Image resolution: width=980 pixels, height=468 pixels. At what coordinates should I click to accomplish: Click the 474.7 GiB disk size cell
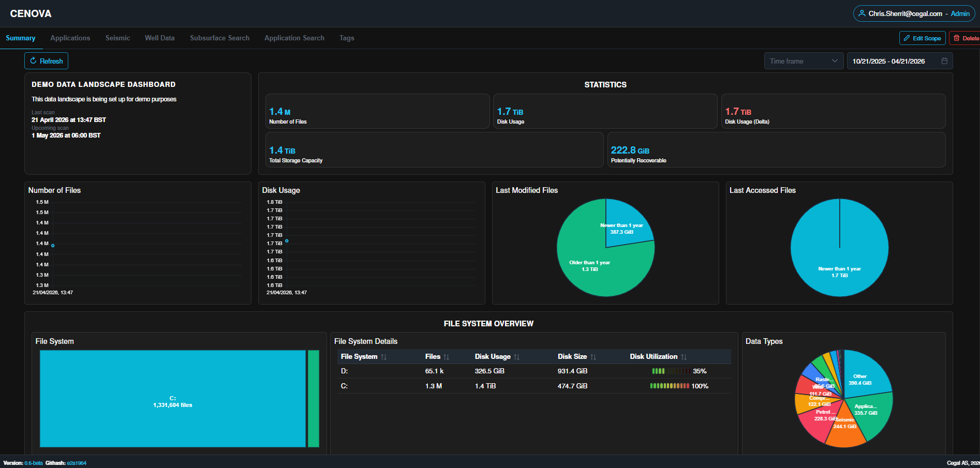pyautogui.click(x=572, y=386)
